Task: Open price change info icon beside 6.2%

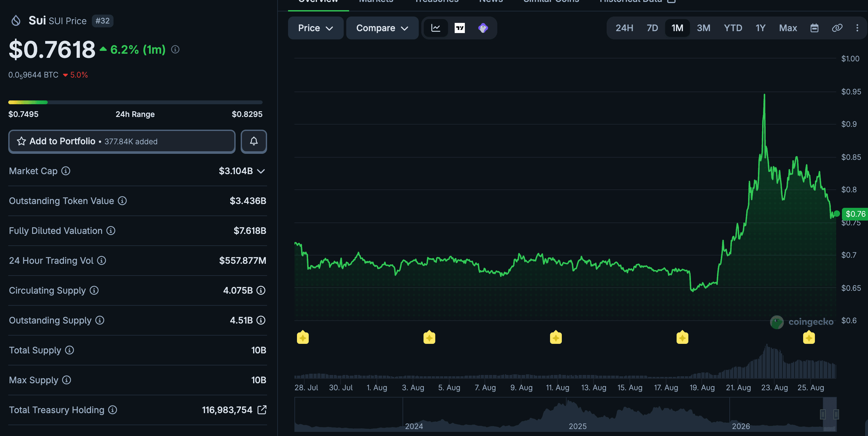Action: click(x=175, y=50)
